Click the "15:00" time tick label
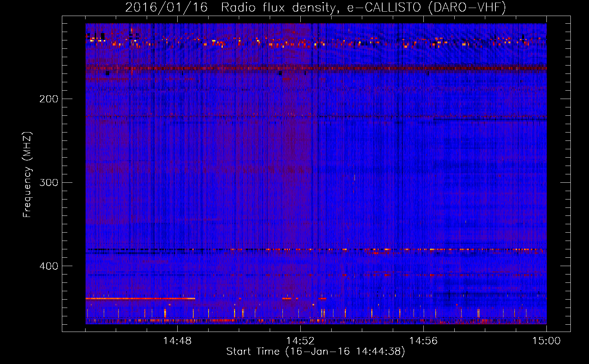 point(546,341)
